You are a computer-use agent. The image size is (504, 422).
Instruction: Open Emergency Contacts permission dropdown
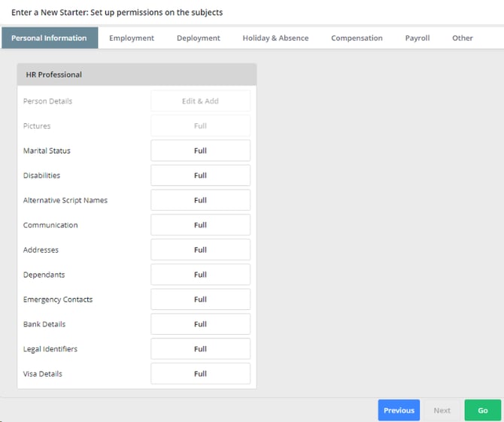point(200,299)
